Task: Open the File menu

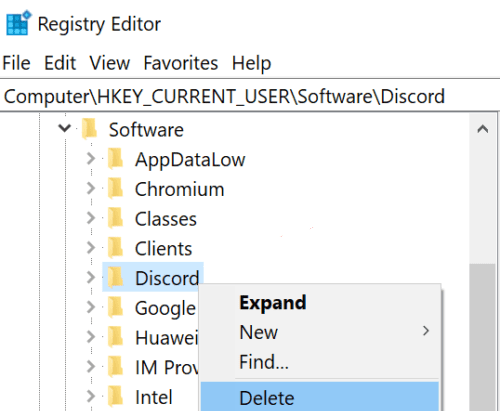Action: pyautogui.click(x=16, y=63)
